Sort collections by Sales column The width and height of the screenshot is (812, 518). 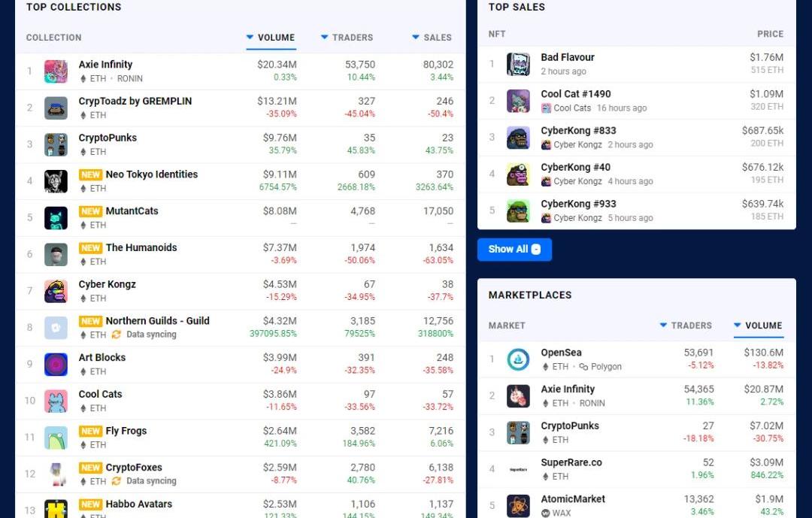click(432, 38)
